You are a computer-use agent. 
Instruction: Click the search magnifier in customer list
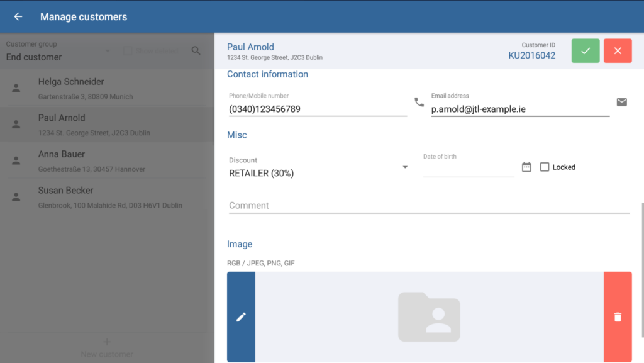tap(196, 50)
